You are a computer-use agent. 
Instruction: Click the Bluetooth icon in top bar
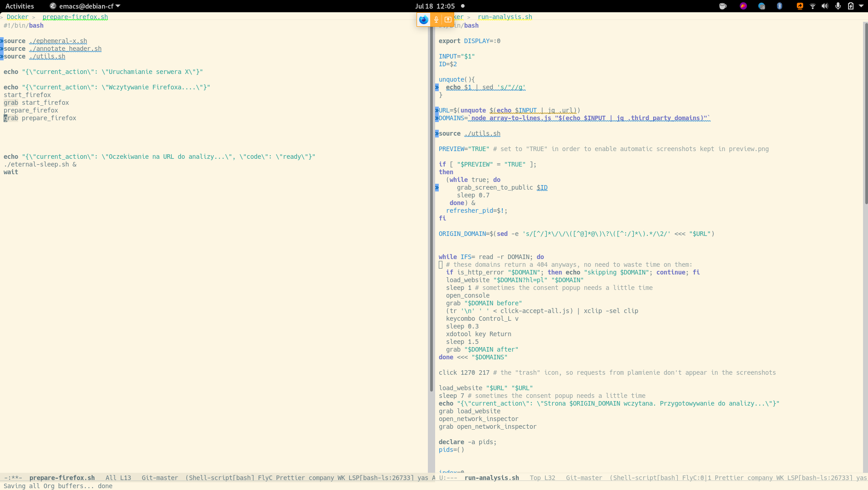[x=780, y=6]
